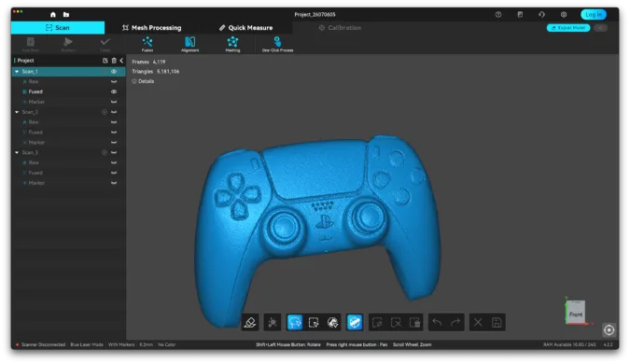Click the Scan_3 status circle icon
Image resolution: width=630 pixels, height=364 pixels.
pos(105,153)
